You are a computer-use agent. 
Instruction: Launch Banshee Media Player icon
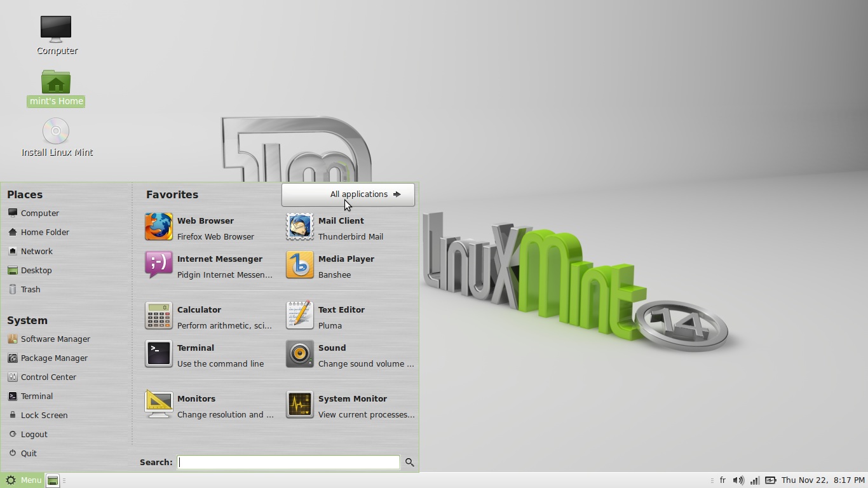(300, 266)
